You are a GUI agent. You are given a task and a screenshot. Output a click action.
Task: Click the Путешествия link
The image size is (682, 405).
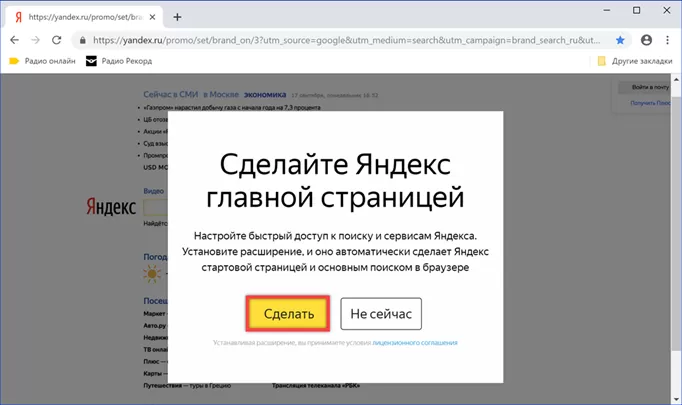(163, 385)
